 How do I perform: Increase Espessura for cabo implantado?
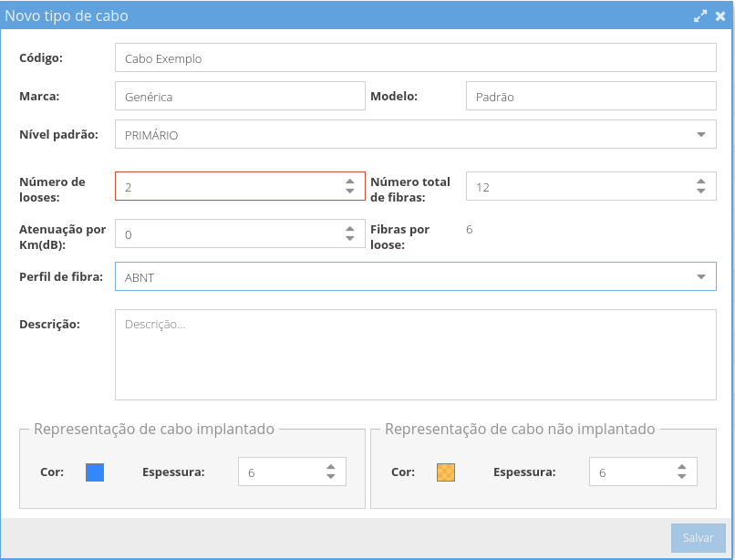pos(331,467)
